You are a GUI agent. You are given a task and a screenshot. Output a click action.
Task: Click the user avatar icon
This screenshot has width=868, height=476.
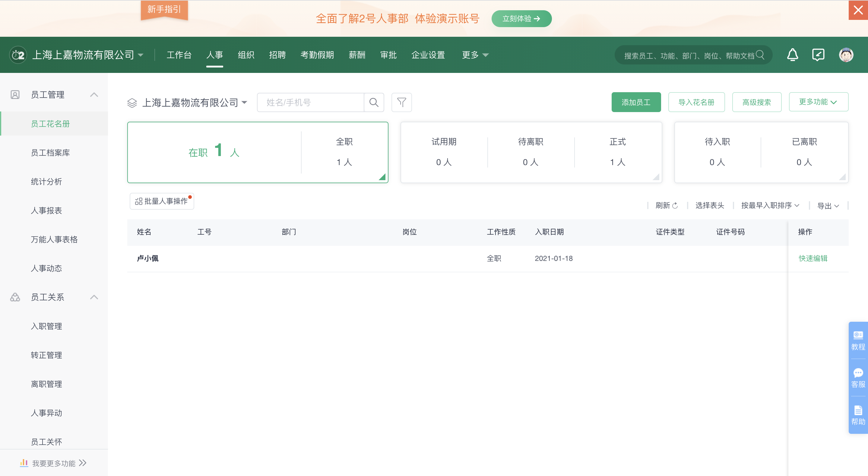(x=846, y=55)
